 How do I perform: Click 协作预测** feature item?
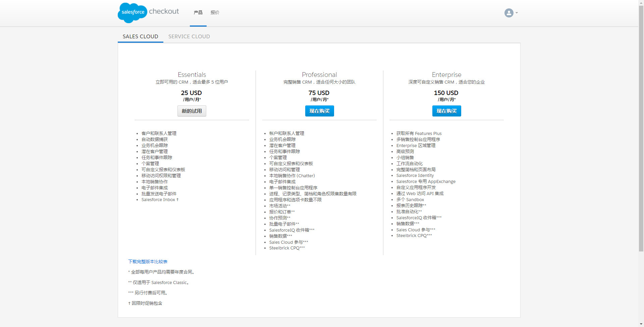280,218
